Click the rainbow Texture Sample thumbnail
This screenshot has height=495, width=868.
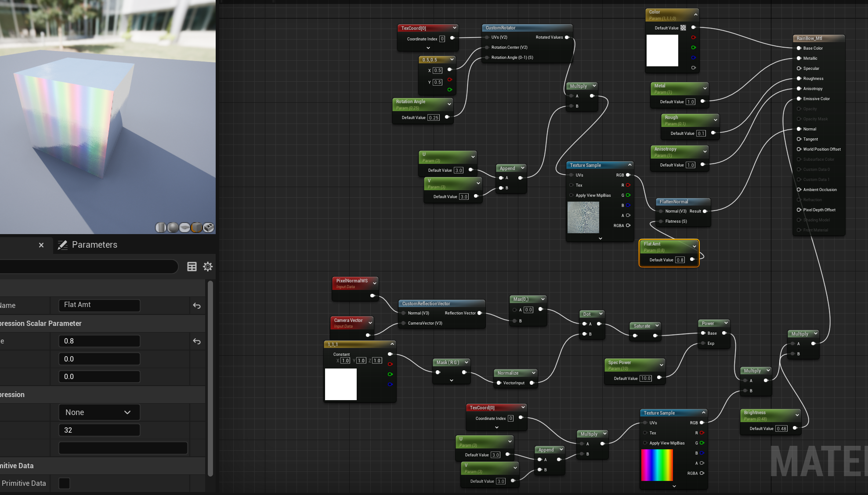(x=657, y=465)
